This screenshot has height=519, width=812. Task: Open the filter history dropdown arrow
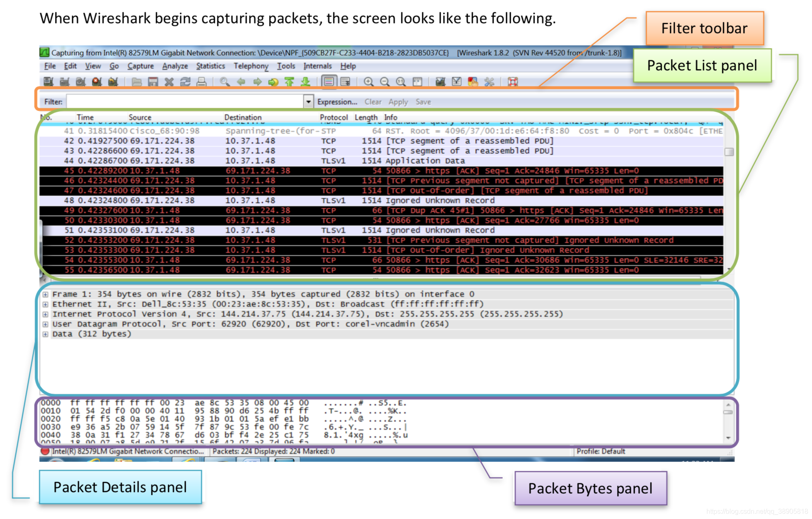[x=308, y=101]
